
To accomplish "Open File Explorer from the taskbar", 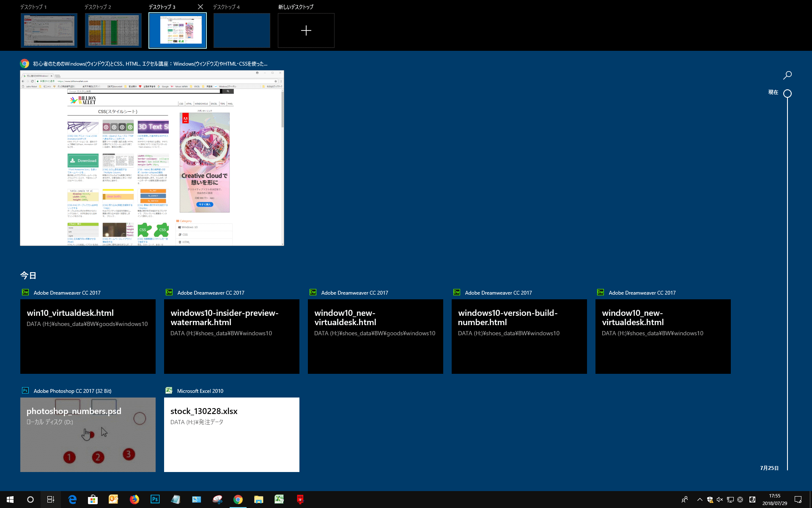I will coord(259,500).
